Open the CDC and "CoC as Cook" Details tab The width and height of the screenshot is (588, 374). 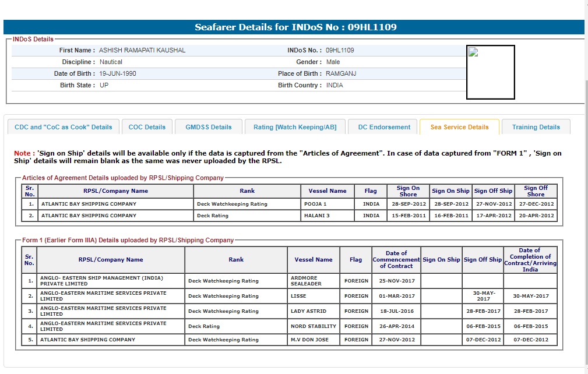point(63,127)
